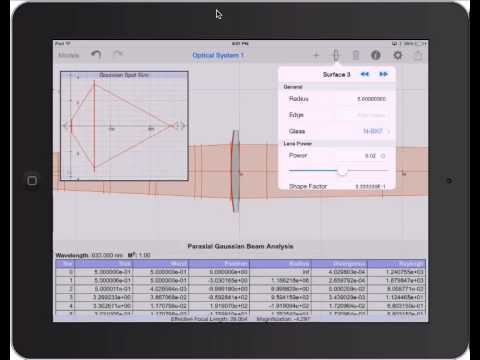Tap the redo arrow icon
The width and height of the screenshot is (480, 360).
(118, 54)
